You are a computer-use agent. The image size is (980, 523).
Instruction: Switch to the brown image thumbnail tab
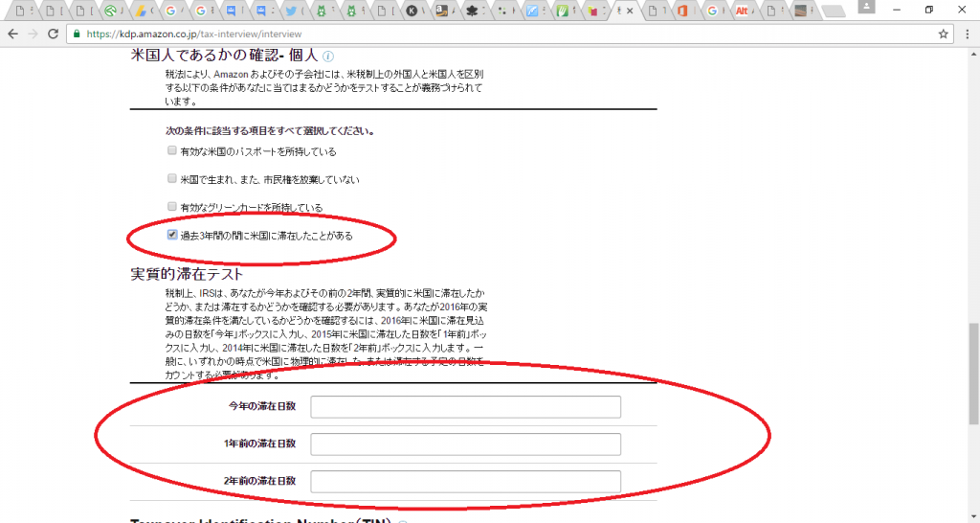point(804,11)
